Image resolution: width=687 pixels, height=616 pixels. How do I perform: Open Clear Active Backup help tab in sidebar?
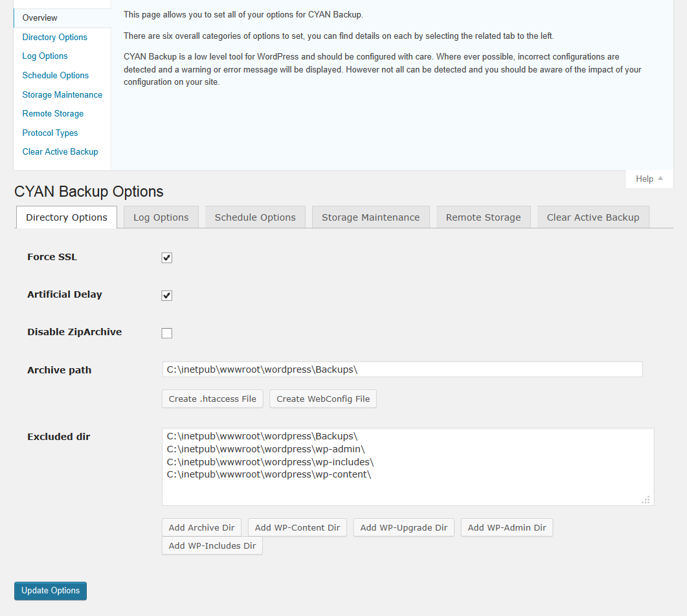[x=60, y=151]
